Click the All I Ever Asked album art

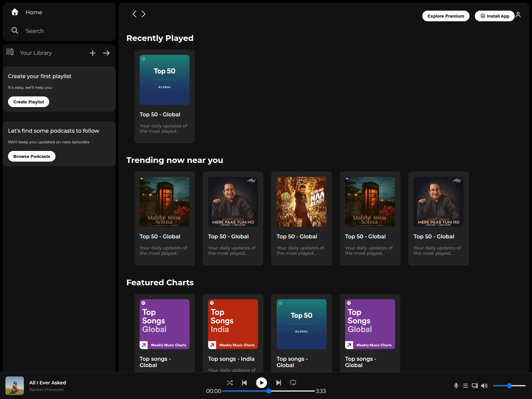tap(15, 386)
